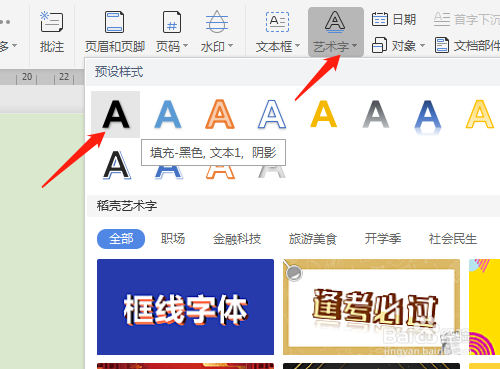The width and height of the screenshot is (500, 369).
Task: Select the 职场 category tab
Action: (173, 239)
